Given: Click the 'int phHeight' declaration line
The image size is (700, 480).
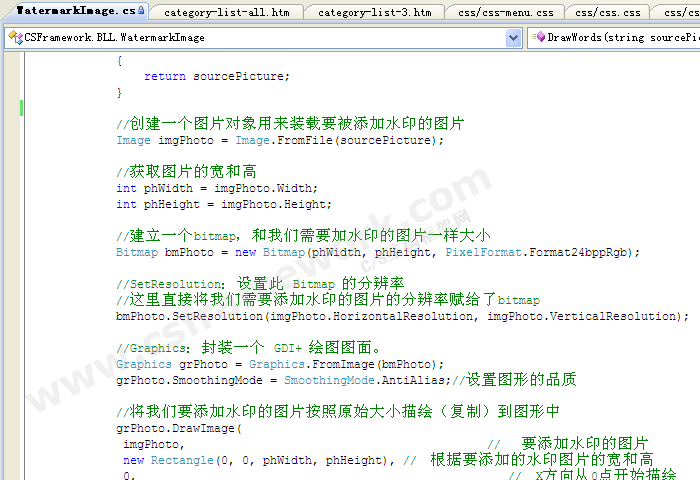Looking at the screenshot, I should [222, 204].
